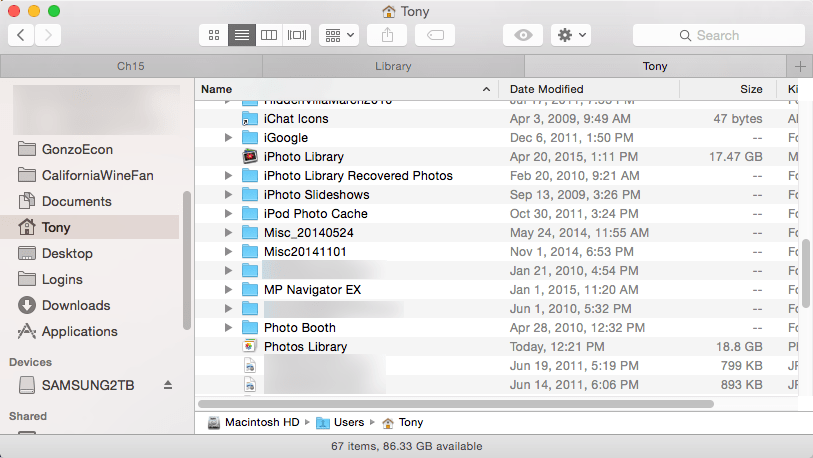Go back with the left chevron button
The width and height of the screenshot is (813, 458).
pos(21,35)
